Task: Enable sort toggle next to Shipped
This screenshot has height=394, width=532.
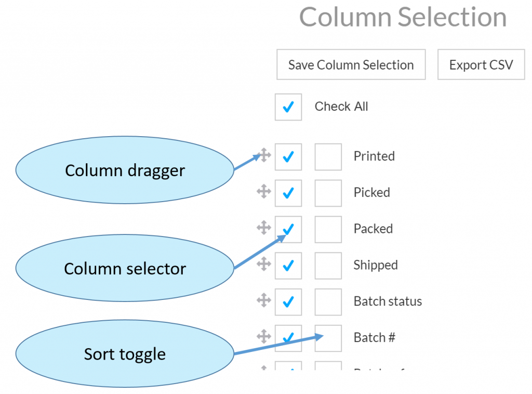Action: point(328,266)
